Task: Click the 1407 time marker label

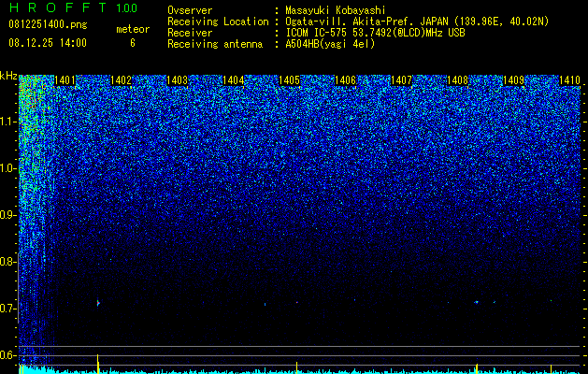Action: pos(402,79)
